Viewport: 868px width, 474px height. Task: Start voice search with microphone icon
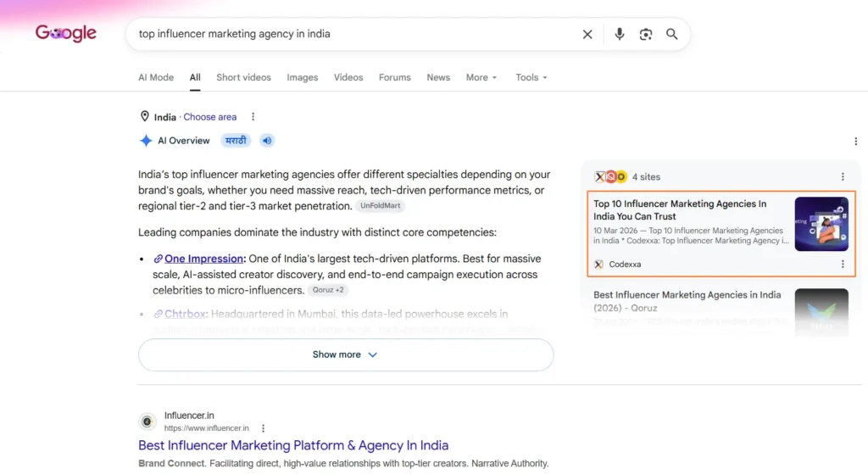tap(620, 34)
